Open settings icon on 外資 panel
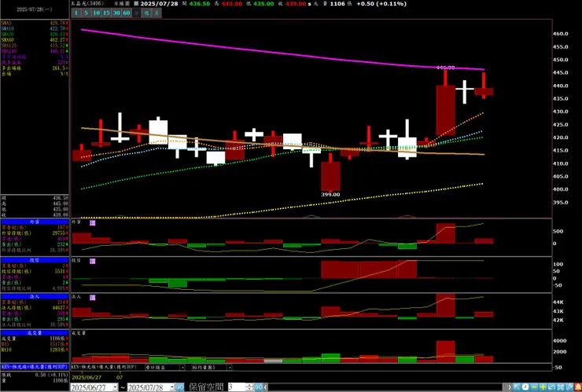Image resolution: width=582 pixels, height=392 pixels. point(93,223)
